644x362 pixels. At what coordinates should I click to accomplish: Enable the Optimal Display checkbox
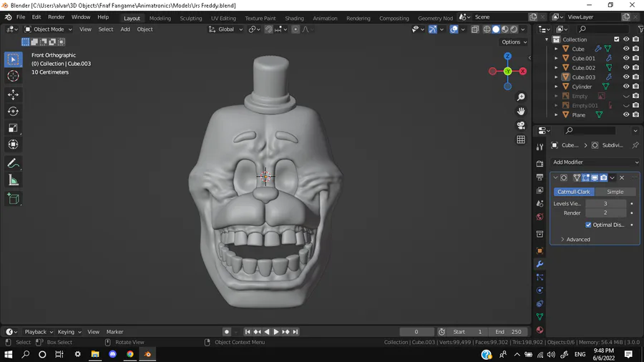click(588, 225)
